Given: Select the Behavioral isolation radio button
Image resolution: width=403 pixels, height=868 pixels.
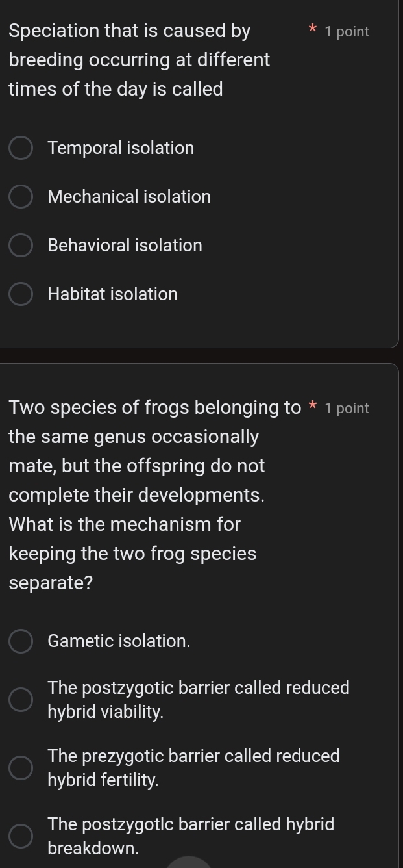Looking at the screenshot, I should pos(21,245).
